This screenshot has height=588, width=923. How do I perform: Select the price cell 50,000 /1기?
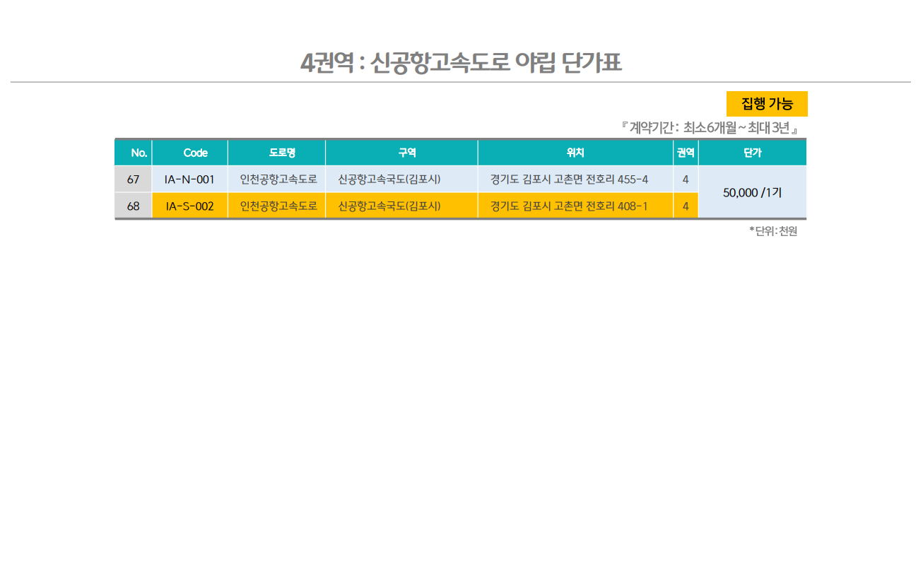[752, 192]
